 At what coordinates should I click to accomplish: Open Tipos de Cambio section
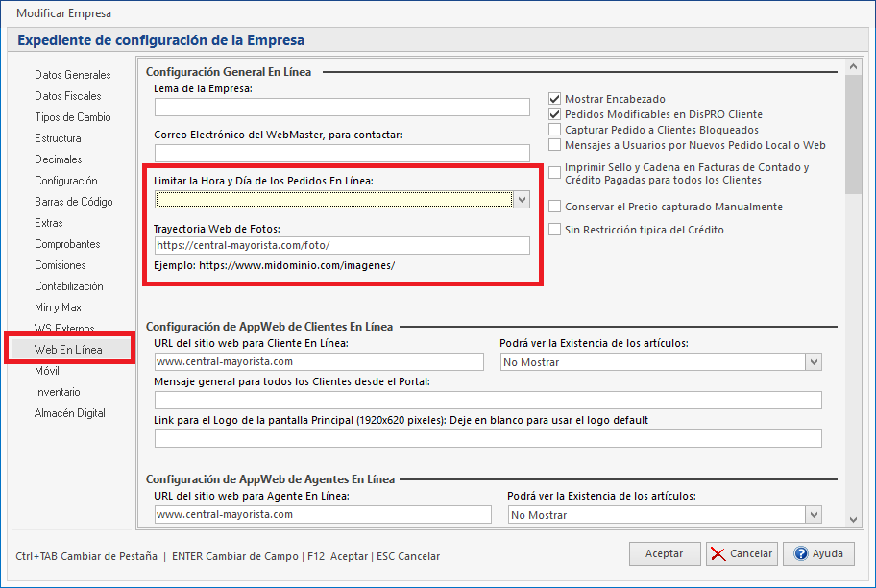(x=73, y=117)
